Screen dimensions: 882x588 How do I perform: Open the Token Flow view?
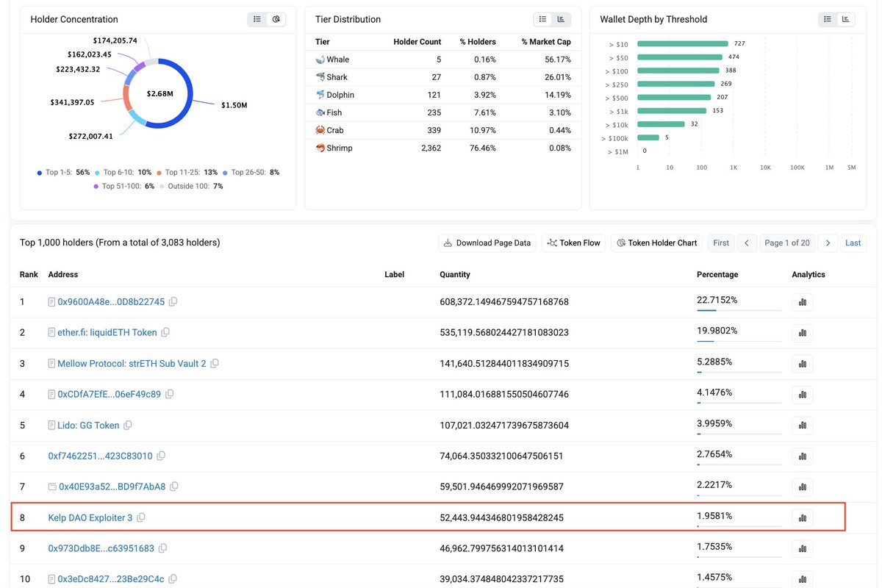(573, 243)
